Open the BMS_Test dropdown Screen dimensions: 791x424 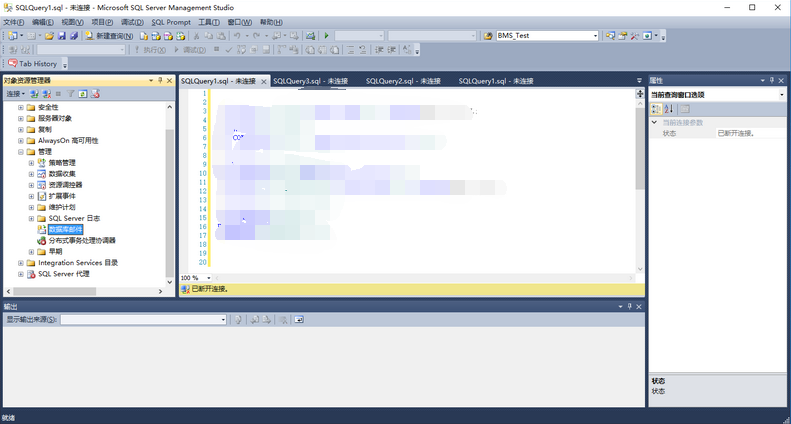tap(595, 36)
